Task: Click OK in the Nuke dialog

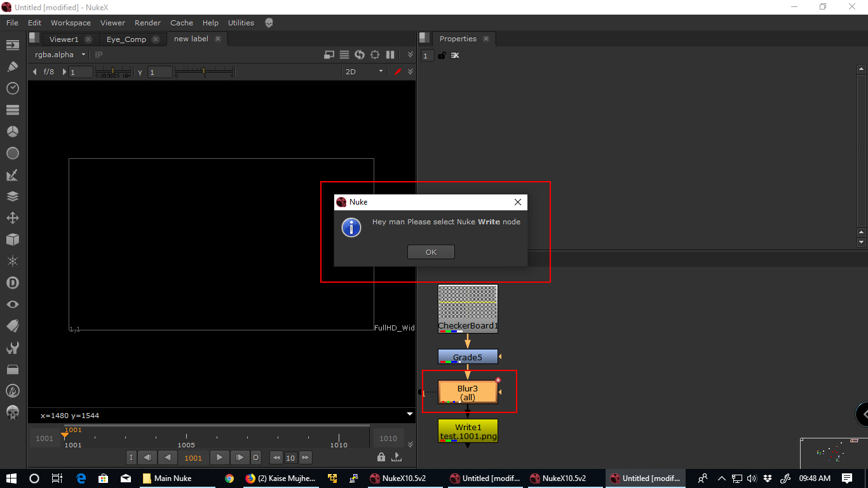Action: pos(431,252)
